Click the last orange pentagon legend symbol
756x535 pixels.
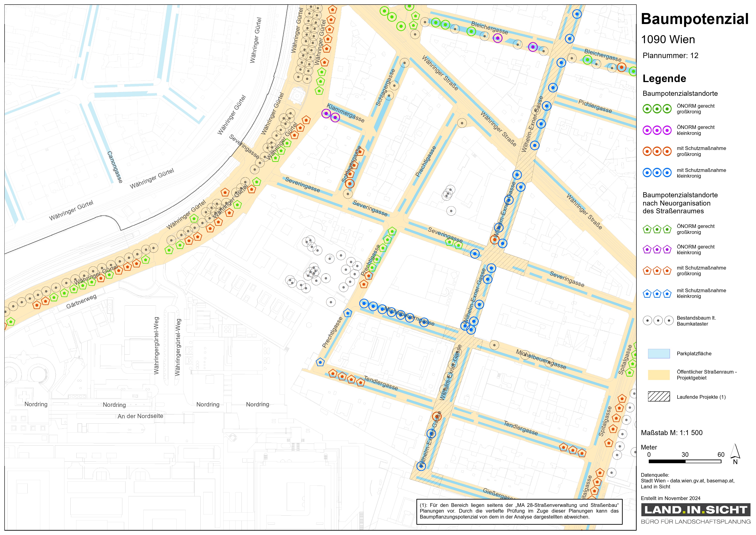tap(667, 271)
